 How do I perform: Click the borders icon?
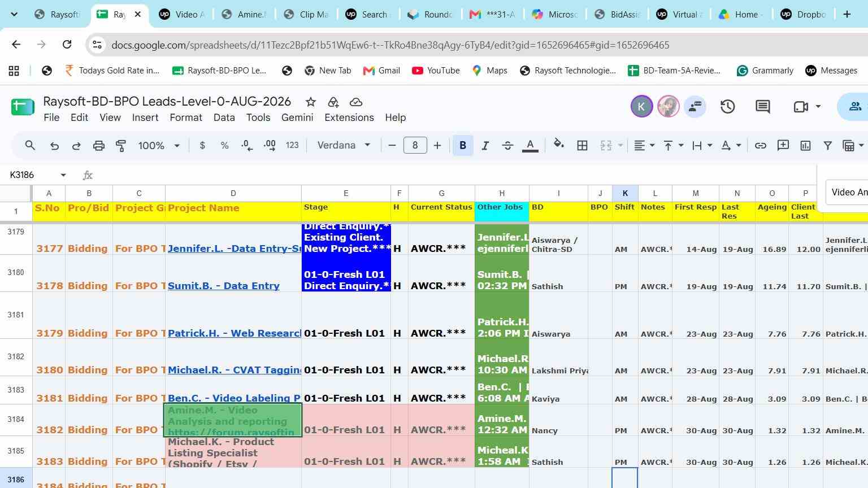582,146
